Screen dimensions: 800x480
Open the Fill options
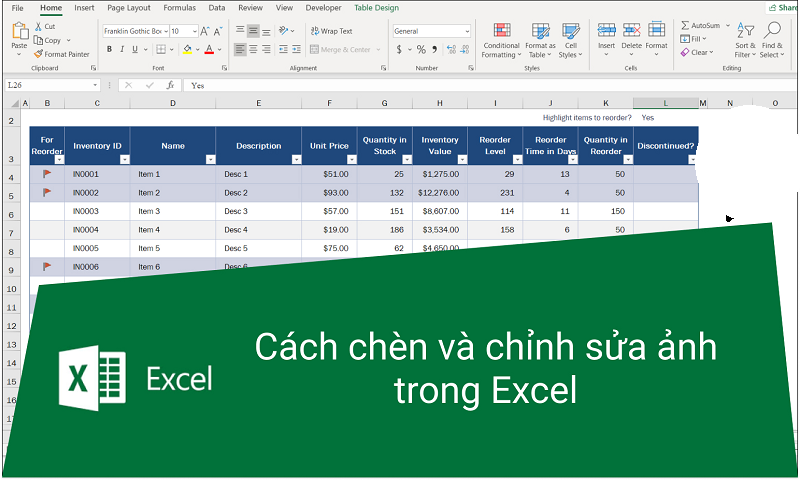(693, 39)
